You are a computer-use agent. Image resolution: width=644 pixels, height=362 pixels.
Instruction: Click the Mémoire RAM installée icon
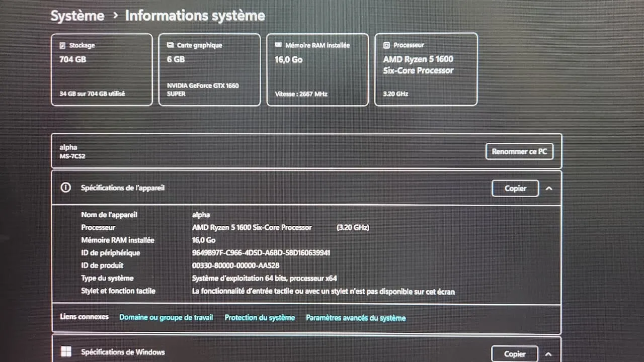(277, 45)
